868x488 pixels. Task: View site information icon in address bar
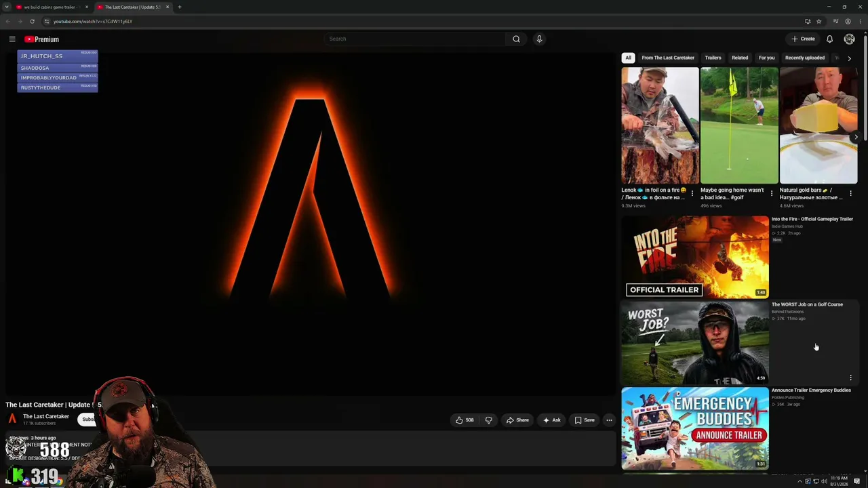coord(47,21)
